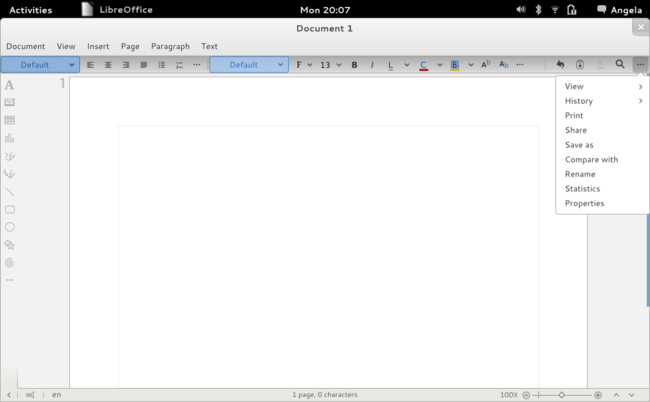Open Activities overview in the top bar
Image resolution: width=650 pixels, height=402 pixels.
(x=30, y=9)
